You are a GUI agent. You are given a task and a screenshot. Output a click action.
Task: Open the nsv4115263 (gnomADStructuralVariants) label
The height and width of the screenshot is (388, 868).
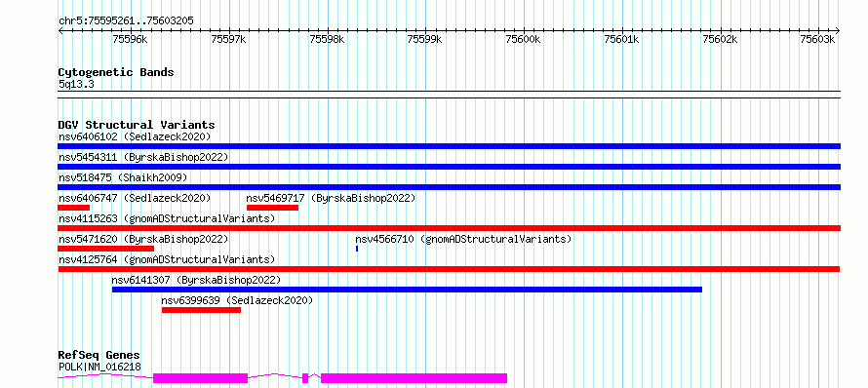click(x=167, y=218)
